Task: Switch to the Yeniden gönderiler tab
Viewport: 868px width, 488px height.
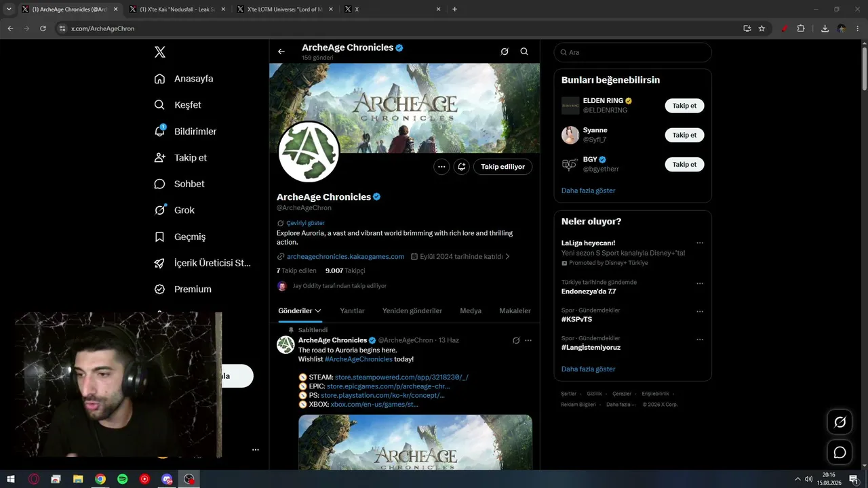Action: [412, 311]
